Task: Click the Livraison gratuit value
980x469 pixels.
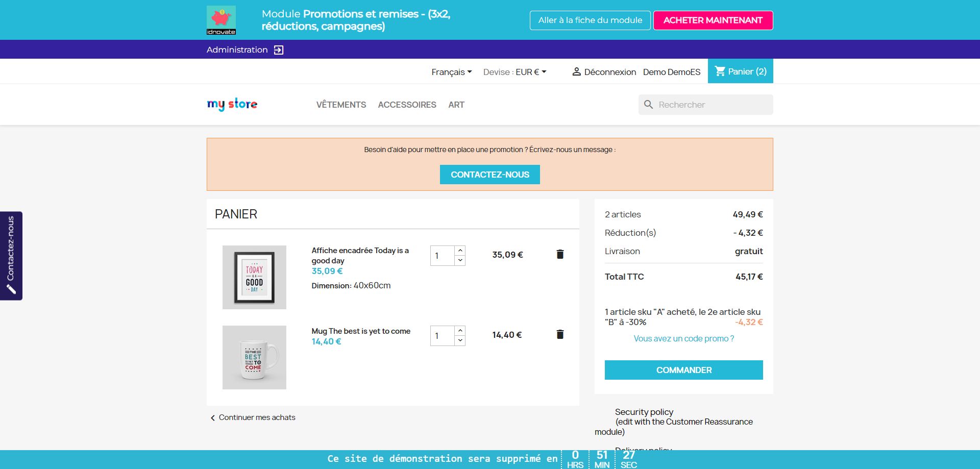Action: click(x=749, y=251)
